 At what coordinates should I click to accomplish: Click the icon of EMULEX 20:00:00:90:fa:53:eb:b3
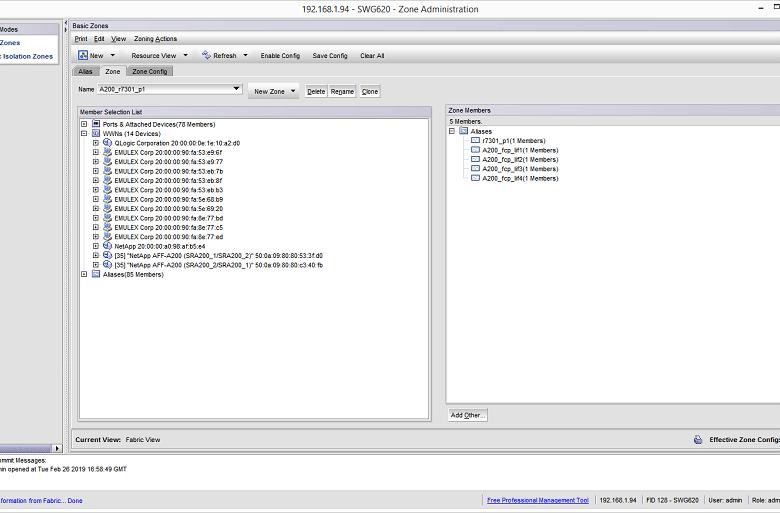pos(107,190)
